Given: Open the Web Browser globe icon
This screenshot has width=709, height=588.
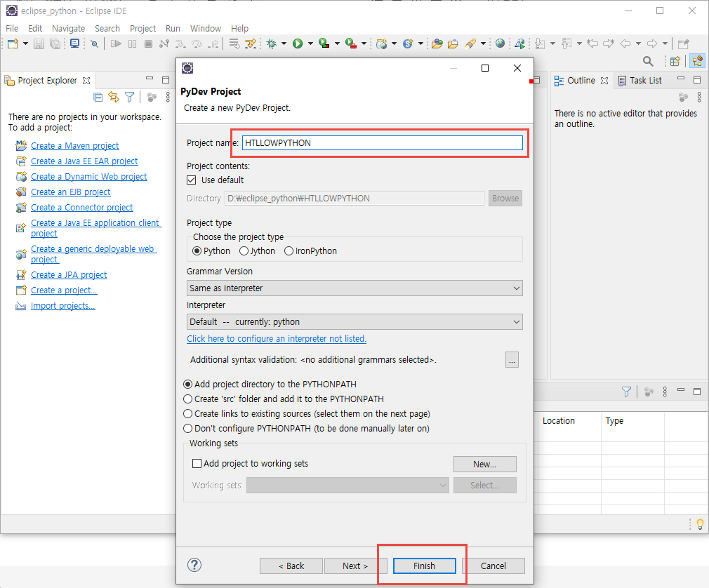Looking at the screenshot, I should [500, 44].
